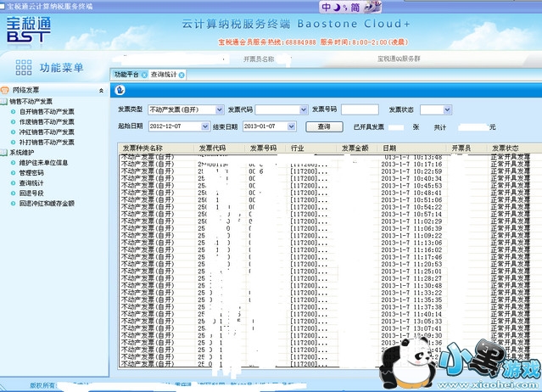The width and height of the screenshot is (542, 392).
Task: Switch to the 查询统计 tab
Action: (x=164, y=75)
